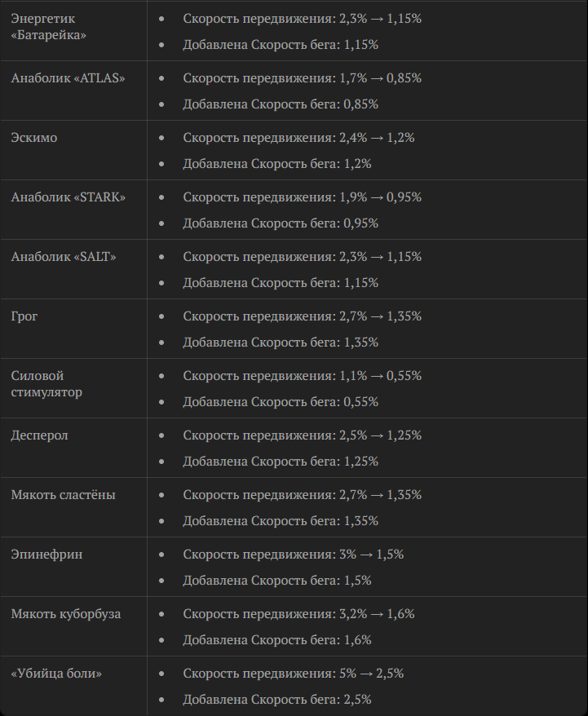This screenshot has height=716, width=588.
Task: Click "Добавлена Скорость бега: 0,55%" text
Action: pos(281,402)
